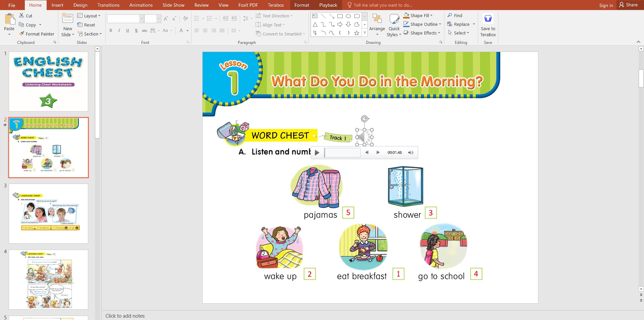The image size is (644, 320).
Task: Click the Play button on the audio player
Action: pyautogui.click(x=317, y=152)
